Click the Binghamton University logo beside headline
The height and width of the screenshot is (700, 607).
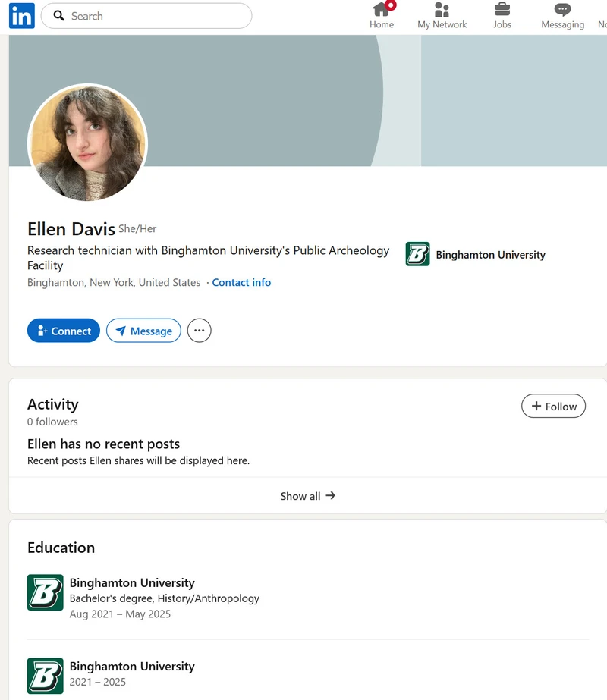[x=417, y=254]
